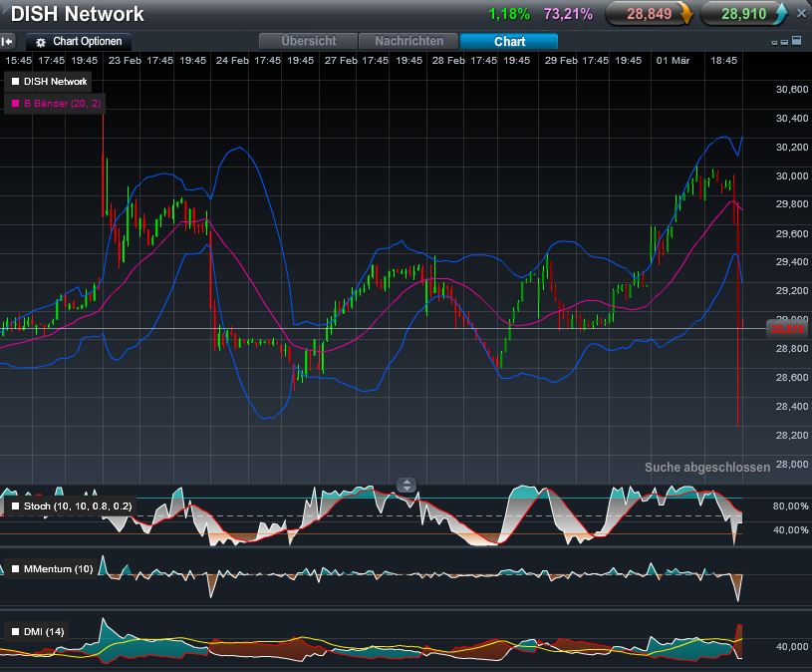Open the Chart Optionen menu
The image size is (812, 672).
pos(78,42)
